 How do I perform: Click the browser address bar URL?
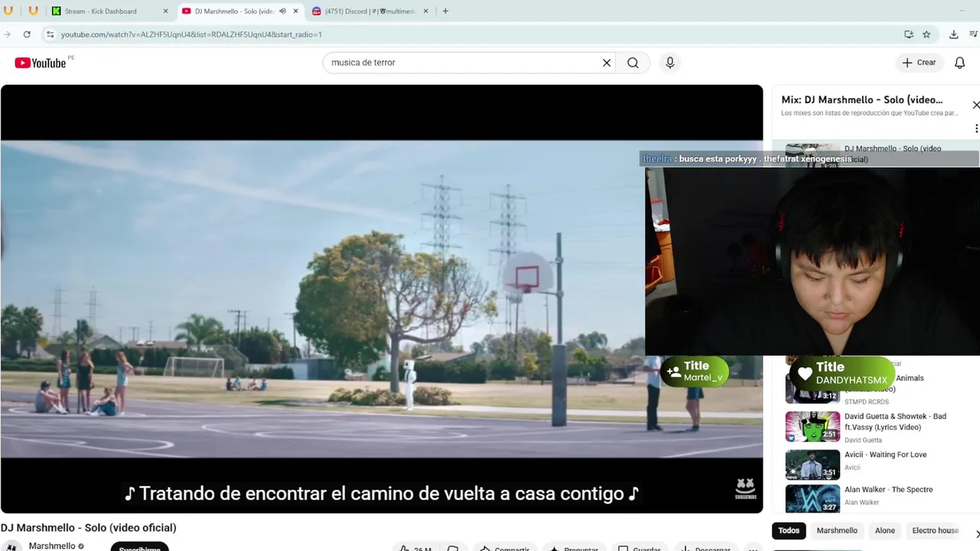191,34
